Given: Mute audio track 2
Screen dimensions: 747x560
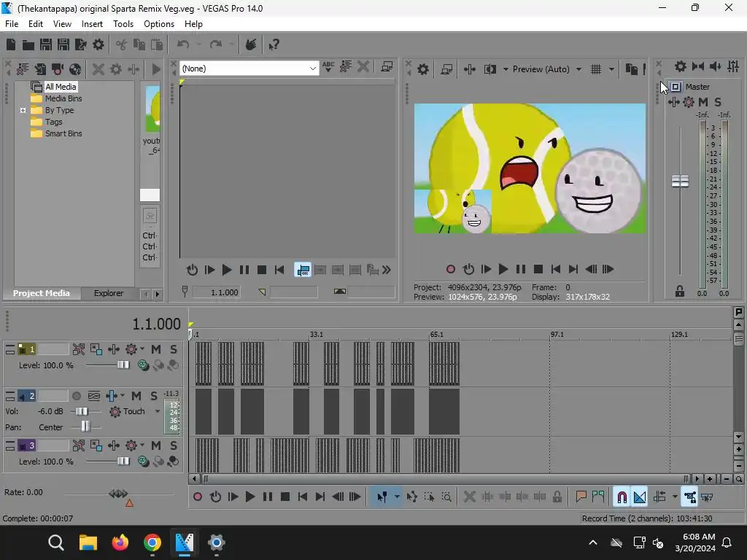Looking at the screenshot, I should [x=136, y=396].
